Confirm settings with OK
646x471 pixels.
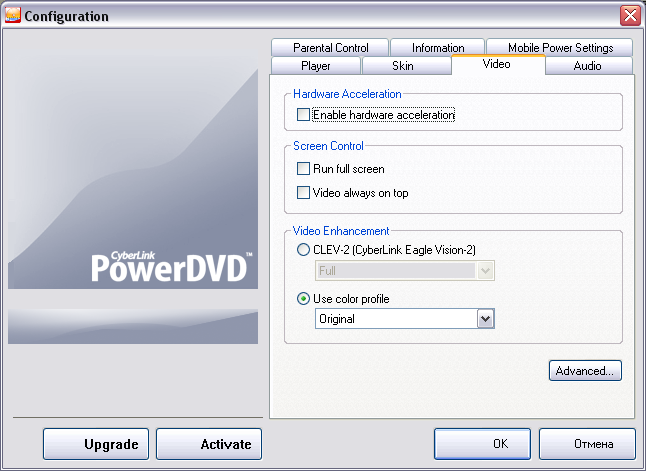point(482,444)
